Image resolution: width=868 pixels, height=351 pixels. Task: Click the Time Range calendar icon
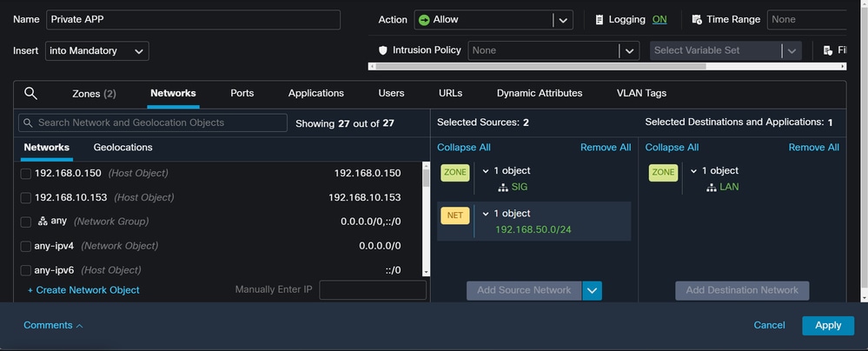[x=697, y=20]
